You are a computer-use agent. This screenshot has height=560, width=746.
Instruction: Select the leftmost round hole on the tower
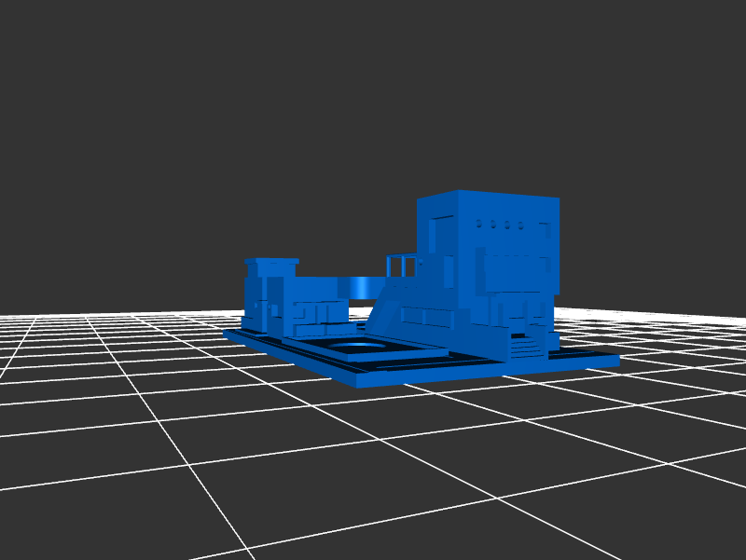[479, 224]
